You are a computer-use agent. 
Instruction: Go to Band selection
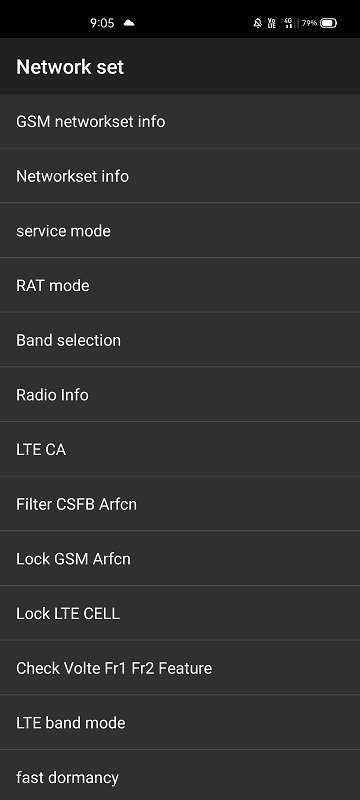(x=180, y=340)
